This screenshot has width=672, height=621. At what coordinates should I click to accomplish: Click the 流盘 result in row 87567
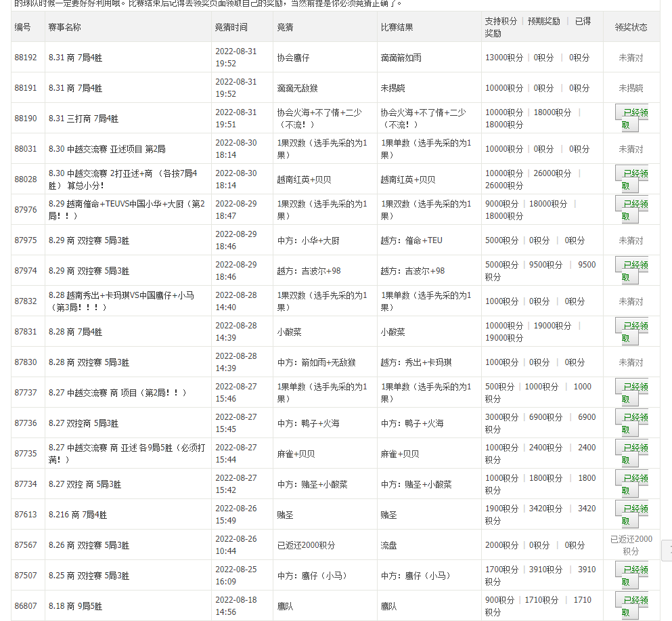[388, 545]
